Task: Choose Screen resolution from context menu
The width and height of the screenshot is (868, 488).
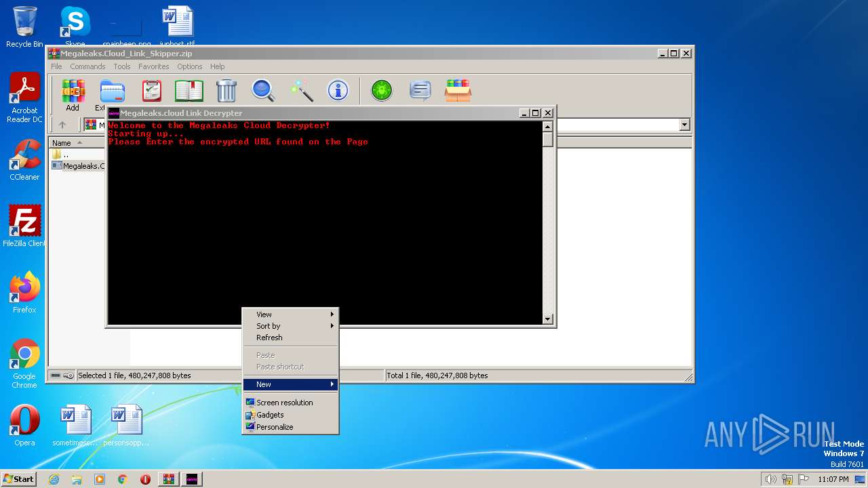Action: tap(290, 403)
